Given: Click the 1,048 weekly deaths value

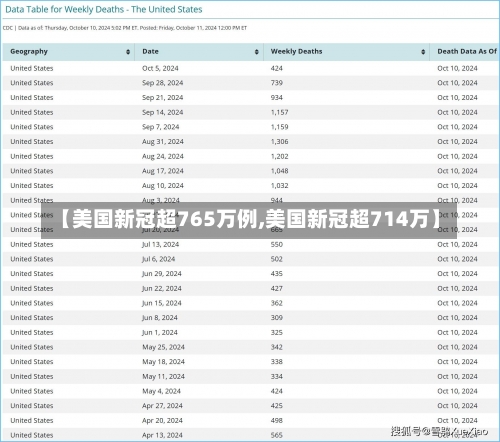Looking at the screenshot, I should [279, 171].
